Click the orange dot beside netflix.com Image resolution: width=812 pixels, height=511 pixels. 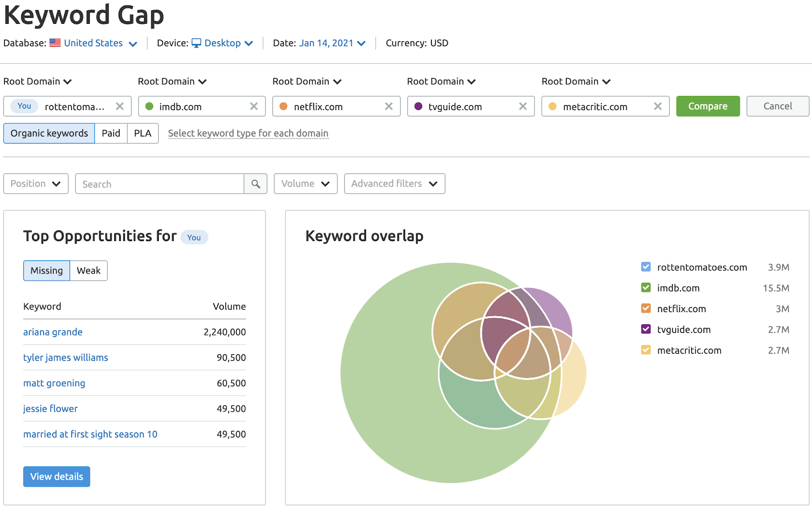(284, 106)
